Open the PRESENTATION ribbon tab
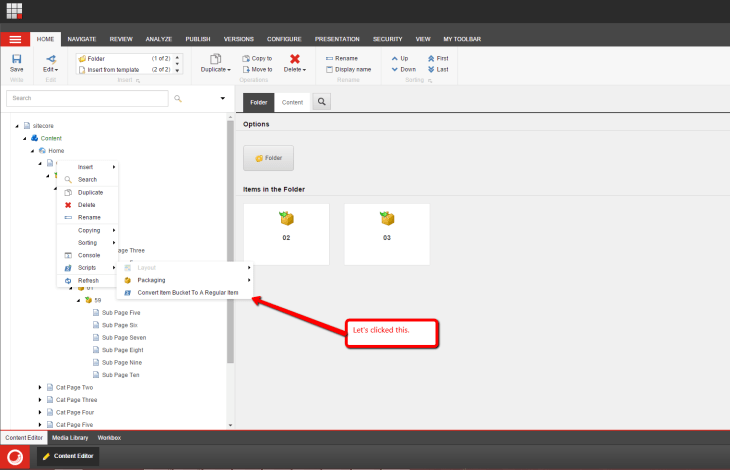The width and height of the screenshot is (730, 470). point(337,39)
